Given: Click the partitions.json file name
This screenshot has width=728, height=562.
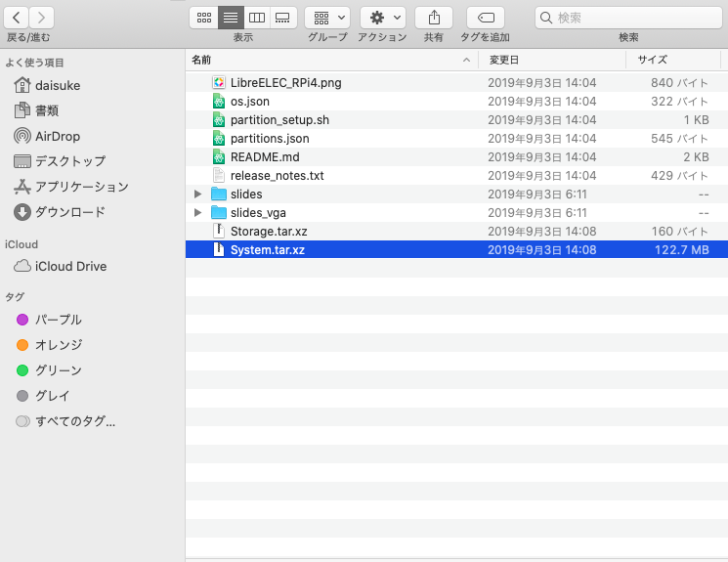Looking at the screenshot, I should [270, 139].
